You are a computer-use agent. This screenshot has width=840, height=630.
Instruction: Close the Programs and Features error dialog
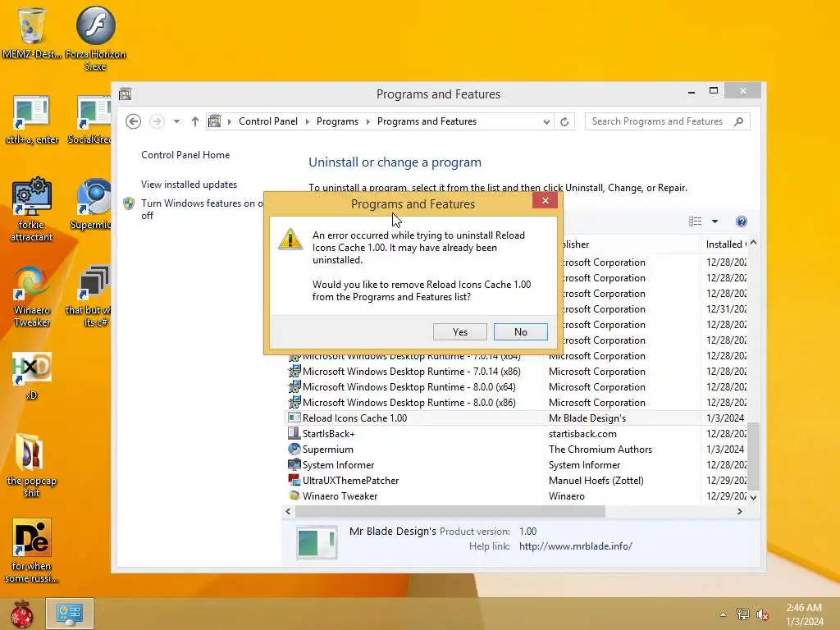(545, 200)
